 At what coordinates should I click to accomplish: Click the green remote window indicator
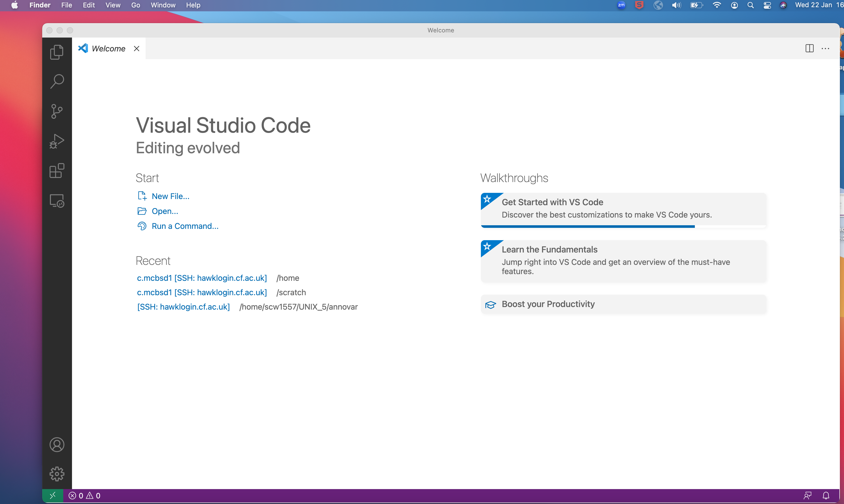point(53,496)
